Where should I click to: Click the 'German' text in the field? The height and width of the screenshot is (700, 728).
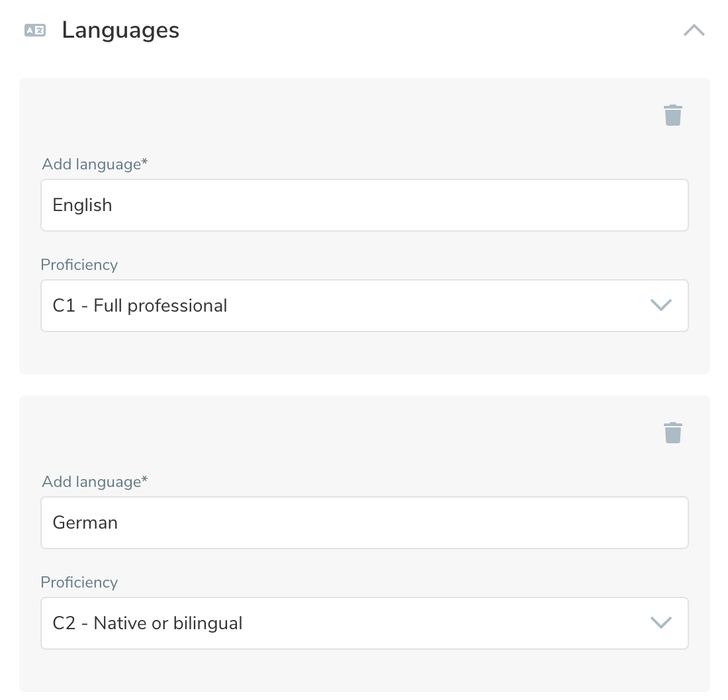tap(85, 523)
